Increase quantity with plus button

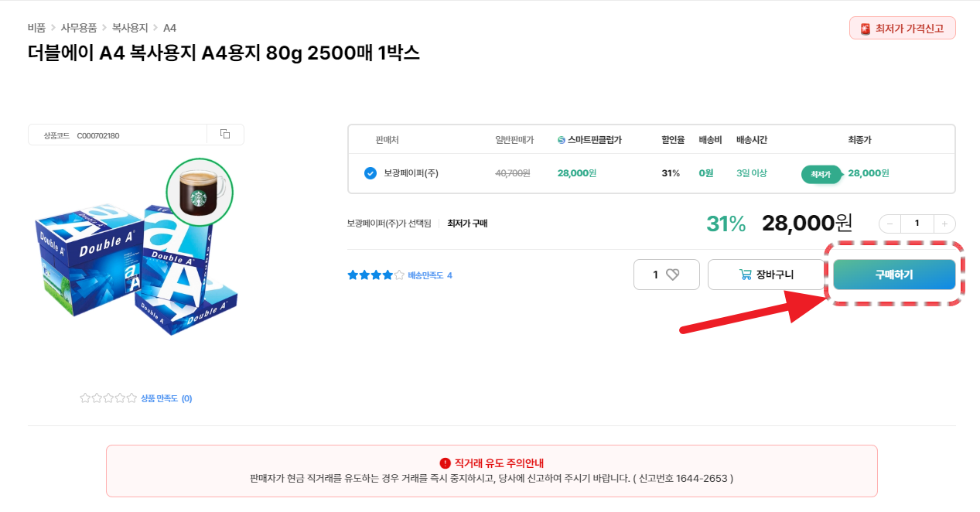944,224
